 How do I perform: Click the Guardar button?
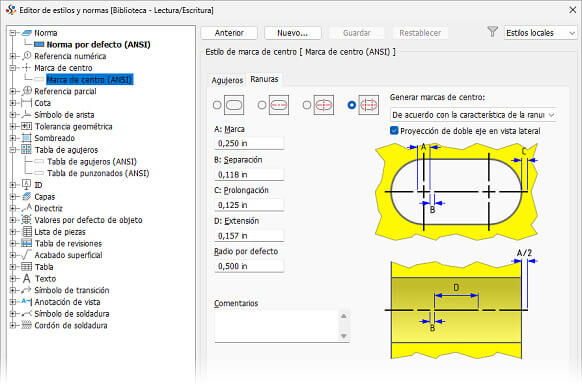click(356, 33)
